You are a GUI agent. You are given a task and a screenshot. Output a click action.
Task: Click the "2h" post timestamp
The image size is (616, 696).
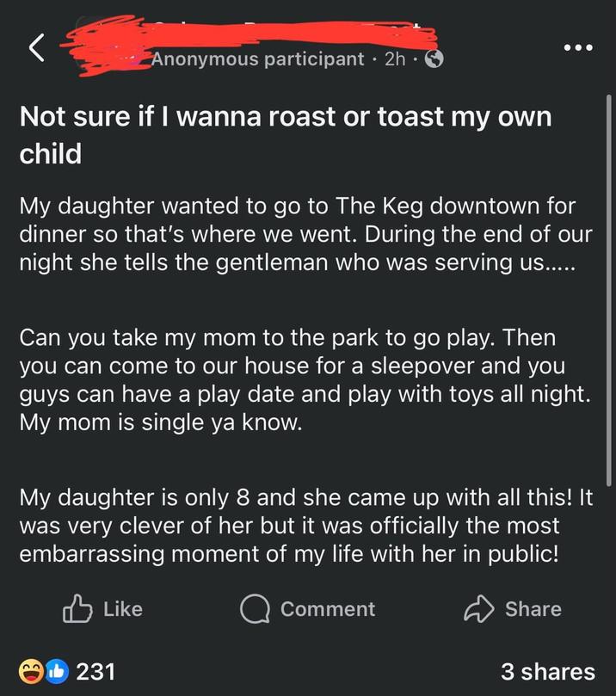pos(396,59)
